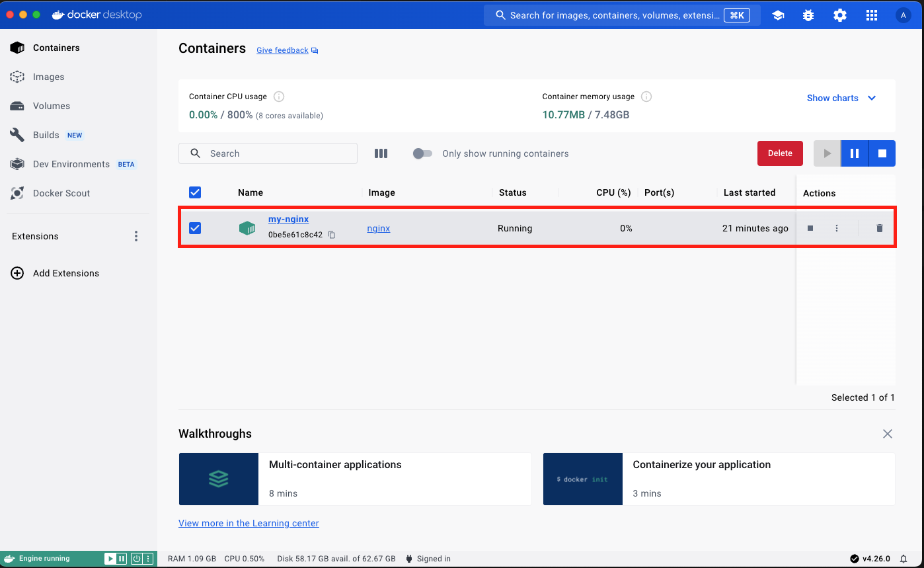924x568 pixels.
Task: Sort by Name column header
Action: pos(250,192)
